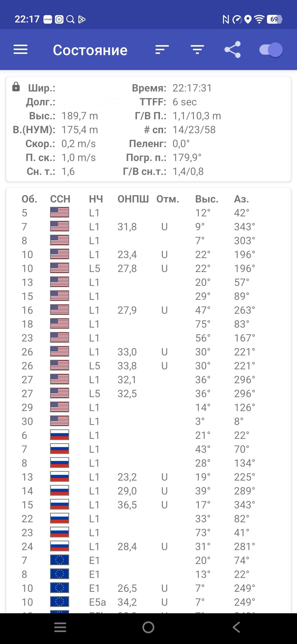Screen dimensions: 297x644
Task: Tap the altitude value 189,7 m
Action: pyautogui.click(x=80, y=116)
